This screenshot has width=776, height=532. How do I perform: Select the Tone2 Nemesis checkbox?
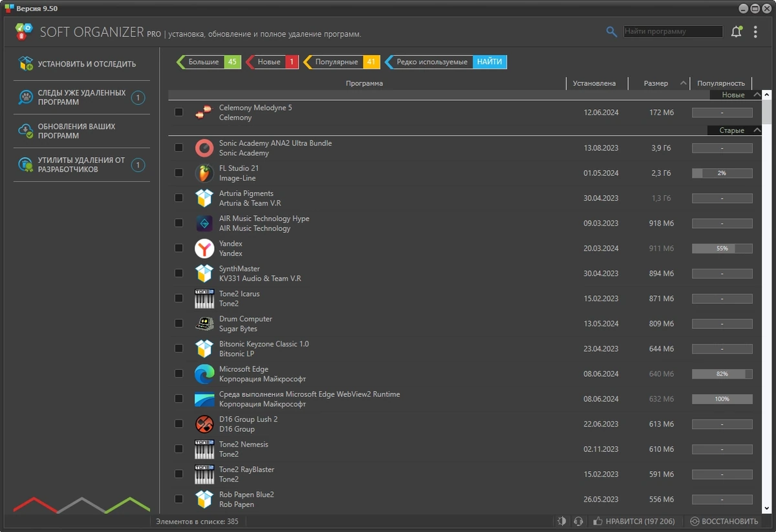[x=179, y=449]
